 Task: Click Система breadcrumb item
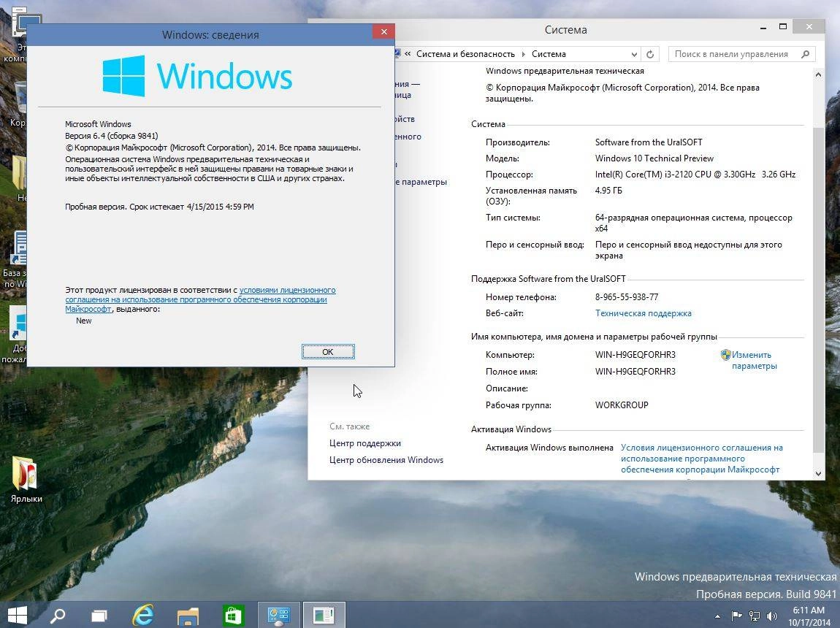[x=549, y=54]
